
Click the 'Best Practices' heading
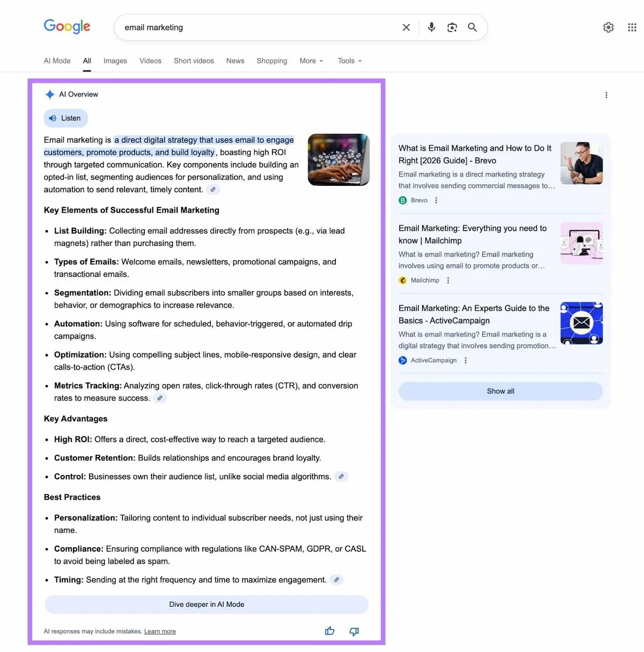tap(72, 497)
